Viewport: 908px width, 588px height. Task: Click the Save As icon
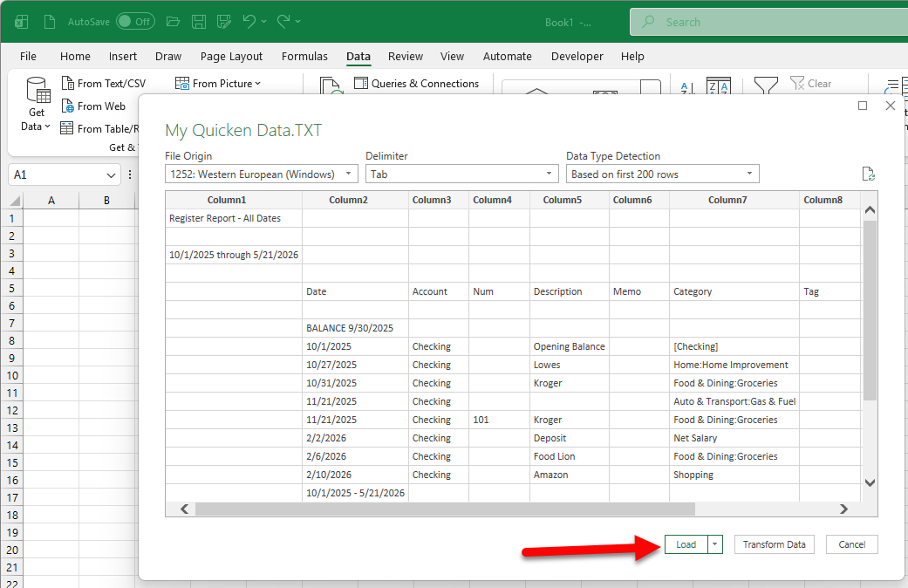pyautogui.click(x=224, y=22)
